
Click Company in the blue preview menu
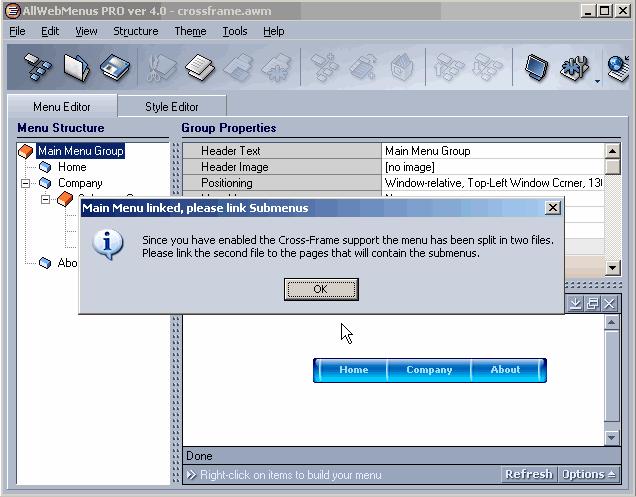(x=429, y=370)
